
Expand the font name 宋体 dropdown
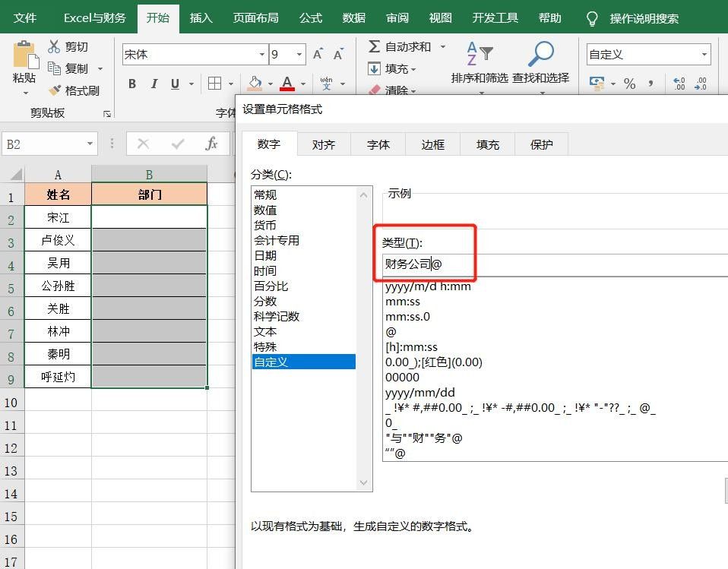(262, 54)
